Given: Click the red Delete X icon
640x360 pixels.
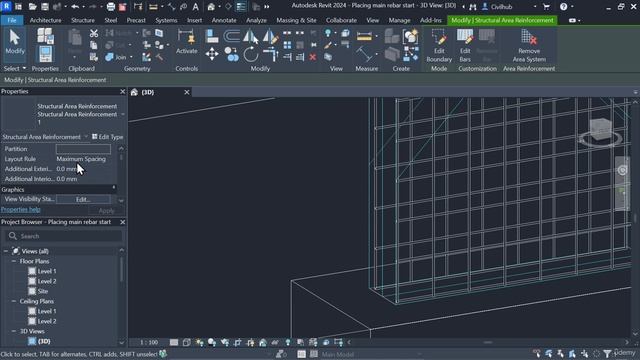Looking at the screenshot, I should (x=313, y=57).
